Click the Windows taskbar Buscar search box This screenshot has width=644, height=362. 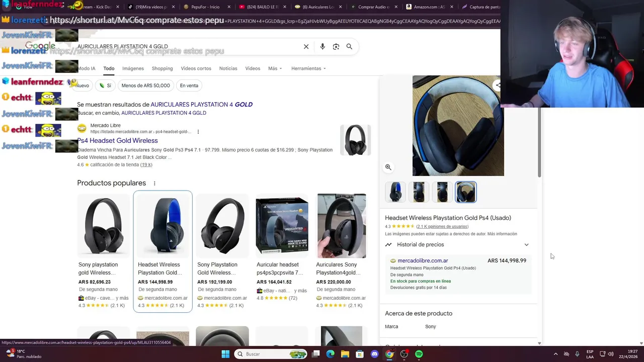(271, 354)
